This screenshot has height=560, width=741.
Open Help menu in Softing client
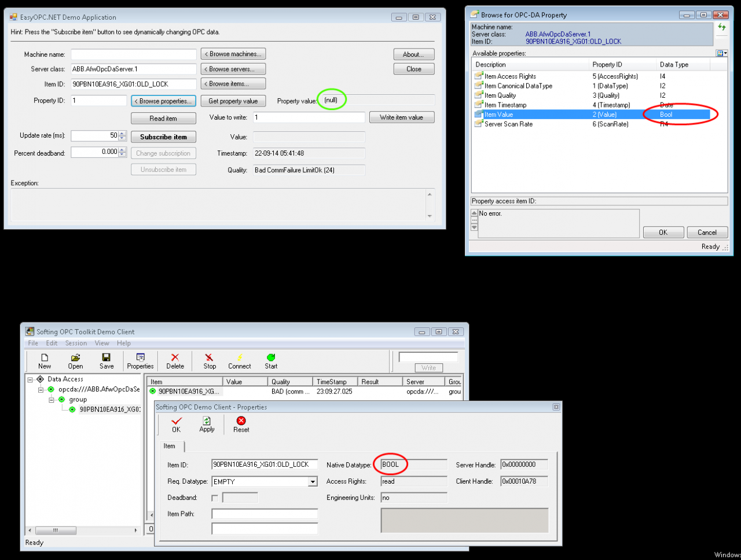124,343
